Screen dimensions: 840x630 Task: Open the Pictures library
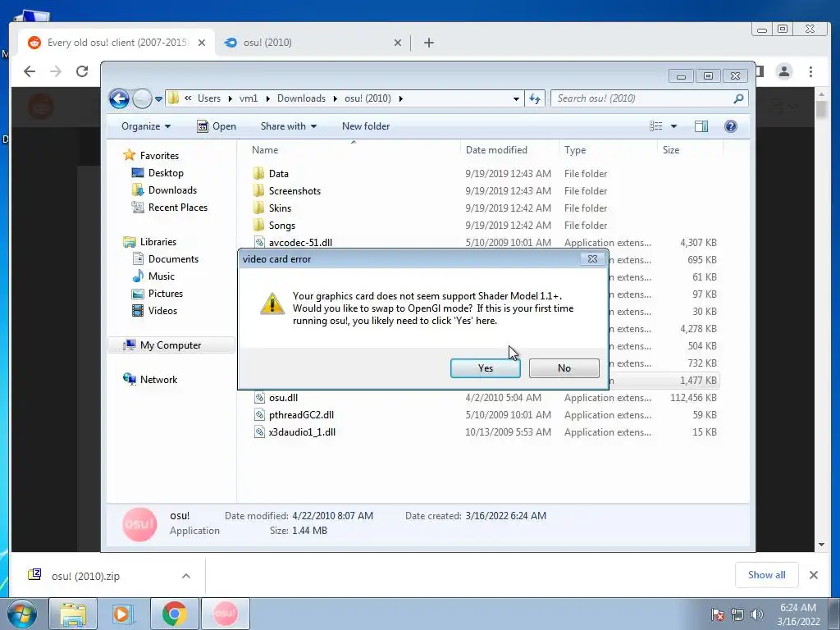click(165, 294)
